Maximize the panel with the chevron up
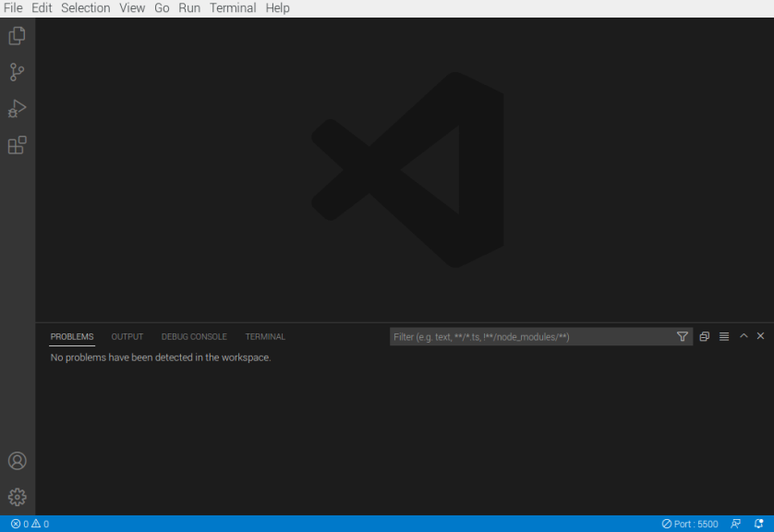774x532 pixels. tap(744, 336)
